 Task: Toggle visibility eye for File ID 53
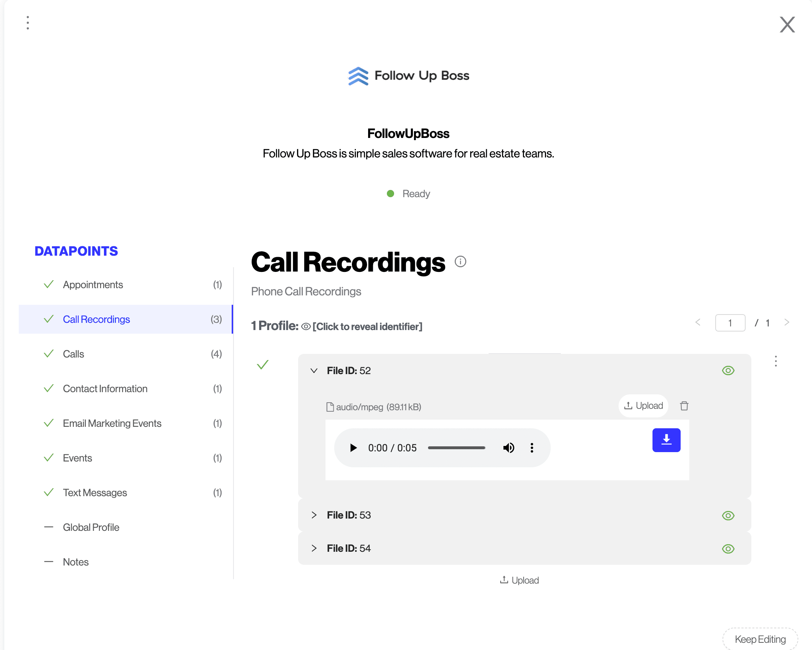click(728, 515)
